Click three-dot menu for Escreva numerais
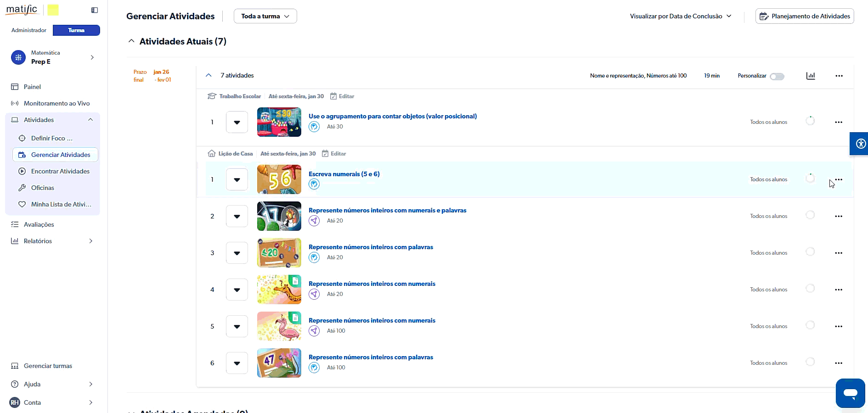The image size is (868, 413). tap(839, 179)
